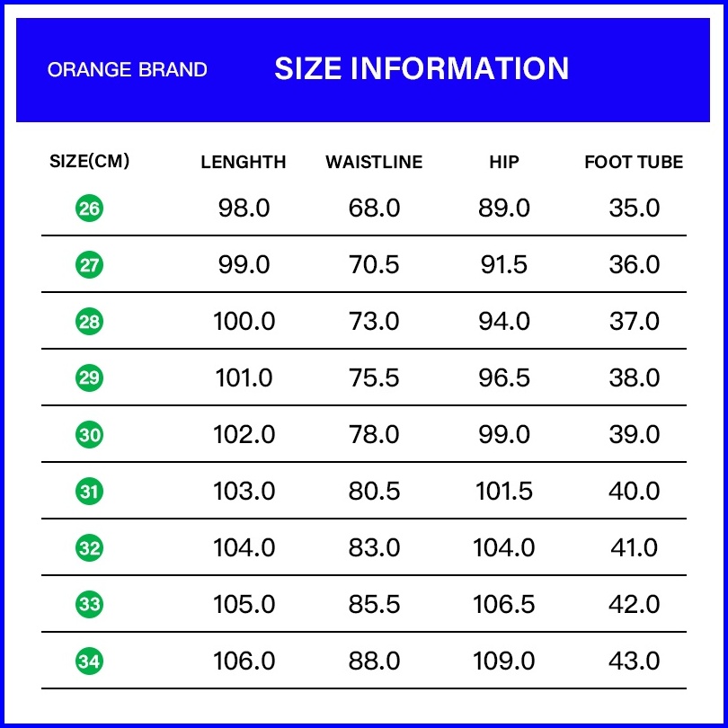
Task: Click the green size 27 badge
Action: coord(89,266)
